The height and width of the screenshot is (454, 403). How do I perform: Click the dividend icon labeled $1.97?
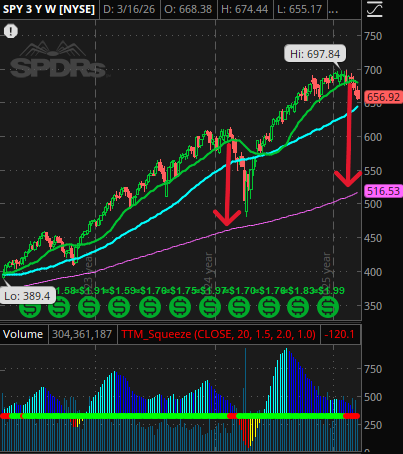tap(210, 307)
